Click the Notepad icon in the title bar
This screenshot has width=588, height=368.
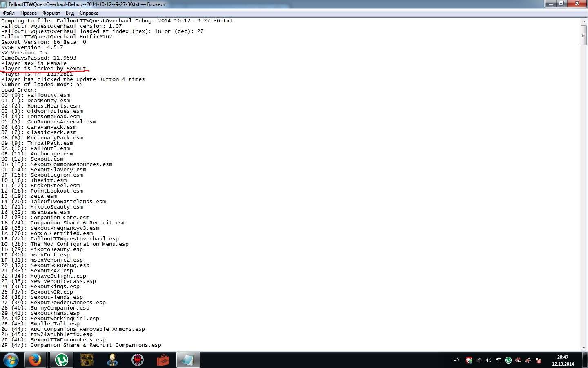click(x=4, y=4)
